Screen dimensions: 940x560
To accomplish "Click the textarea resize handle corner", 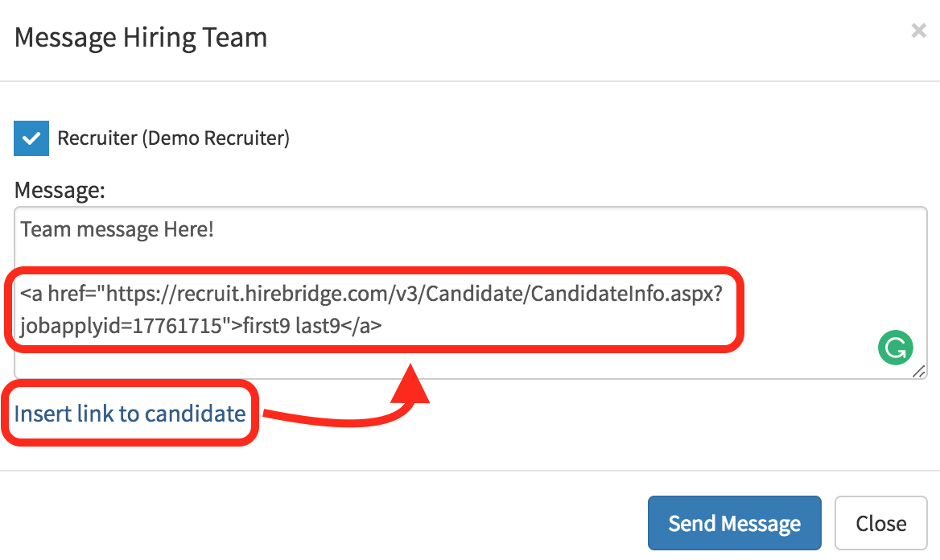I will [918, 371].
